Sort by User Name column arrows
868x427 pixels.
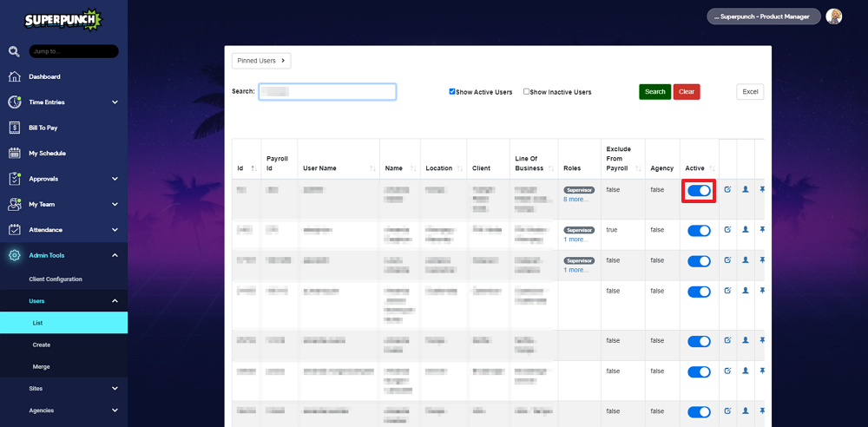tap(373, 168)
